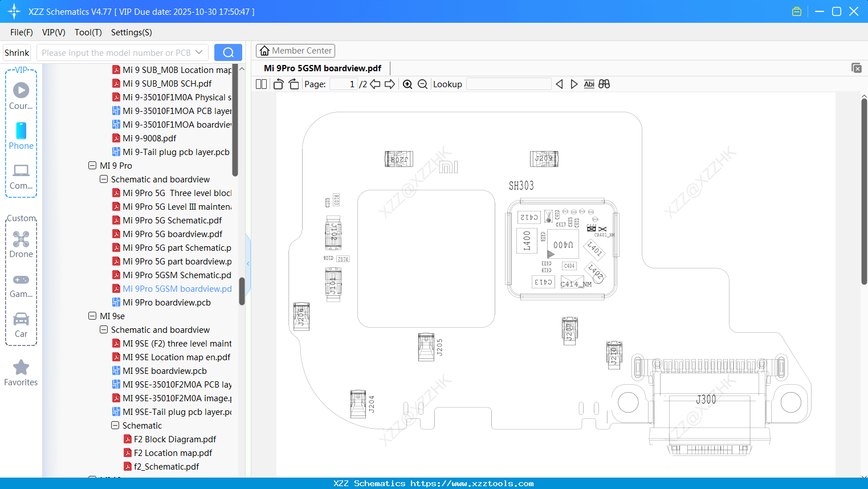
Task: Toggle the two-page view icon
Action: (x=261, y=84)
